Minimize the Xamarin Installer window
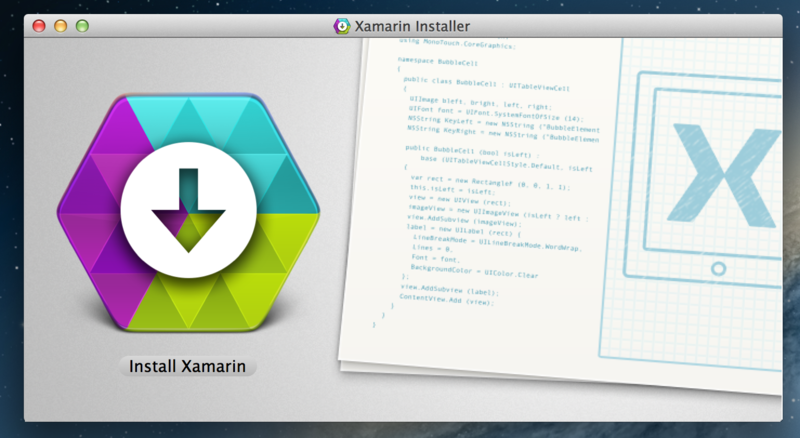 [61, 26]
